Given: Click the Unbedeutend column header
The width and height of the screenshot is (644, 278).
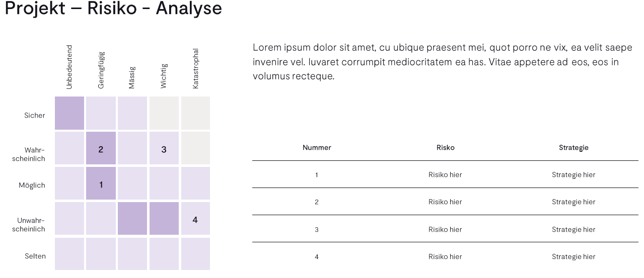Looking at the screenshot, I should tap(69, 67).
